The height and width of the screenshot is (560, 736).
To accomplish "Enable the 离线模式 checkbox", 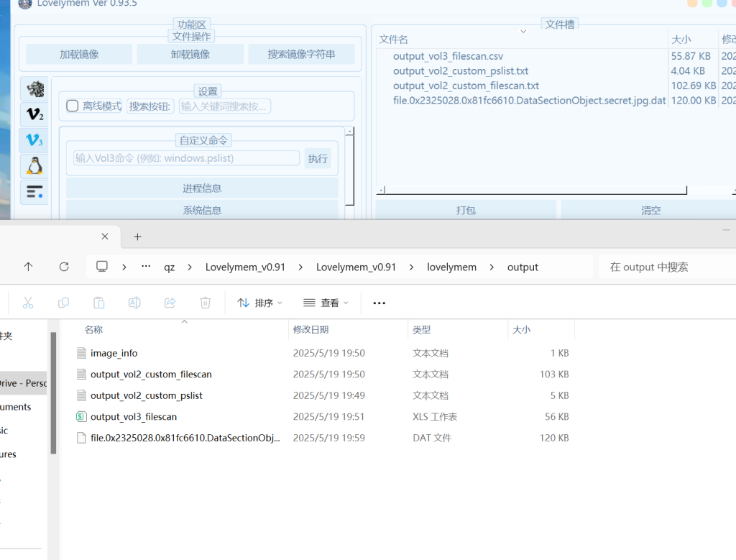I will tap(73, 106).
